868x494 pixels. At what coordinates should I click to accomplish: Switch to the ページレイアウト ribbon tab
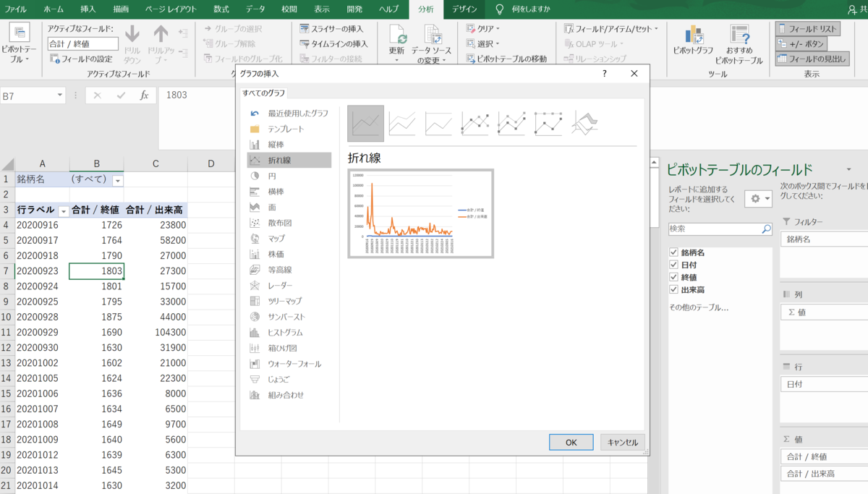pyautogui.click(x=171, y=9)
